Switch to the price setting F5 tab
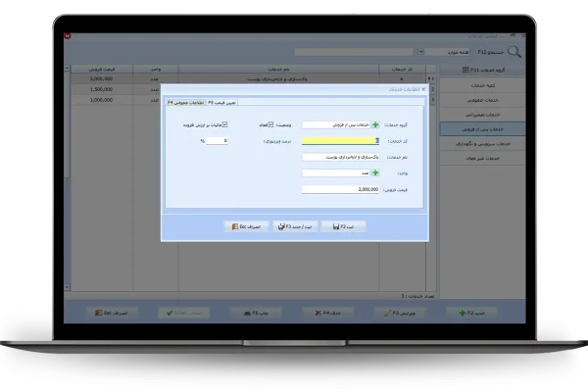The width and height of the screenshot is (588, 392). pos(222,102)
